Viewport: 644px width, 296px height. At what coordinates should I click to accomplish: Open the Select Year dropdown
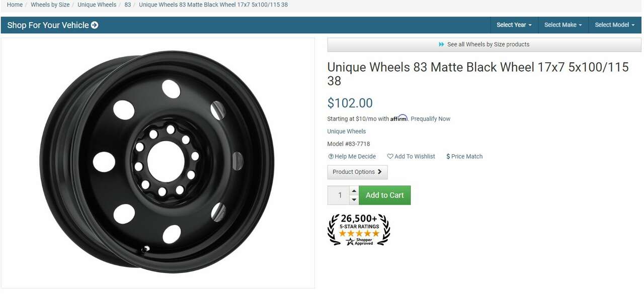click(514, 25)
